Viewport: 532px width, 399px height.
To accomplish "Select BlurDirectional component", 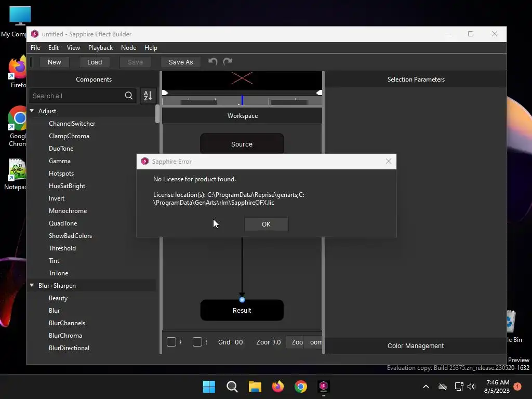I will (x=69, y=348).
